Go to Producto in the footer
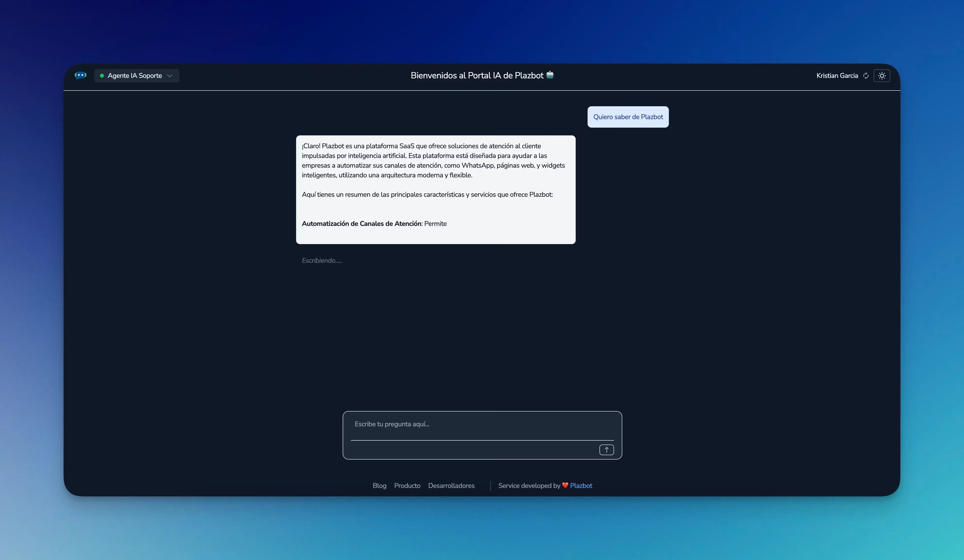Screen dimensions: 964x560 tap(407, 486)
